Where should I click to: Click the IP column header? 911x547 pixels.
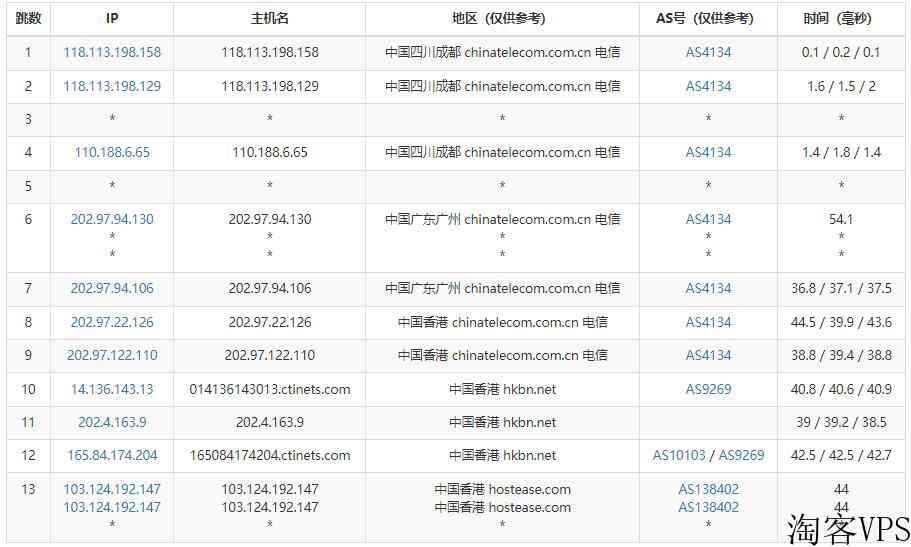click(x=112, y=19)
